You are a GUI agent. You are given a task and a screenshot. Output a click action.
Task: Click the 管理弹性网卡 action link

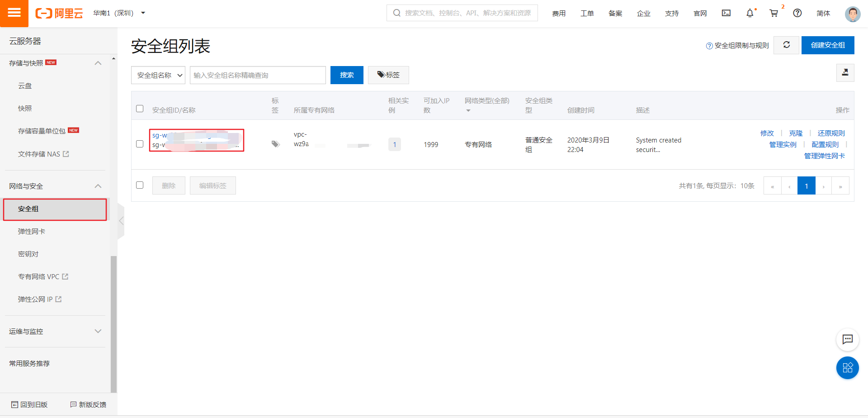[825, 156]
